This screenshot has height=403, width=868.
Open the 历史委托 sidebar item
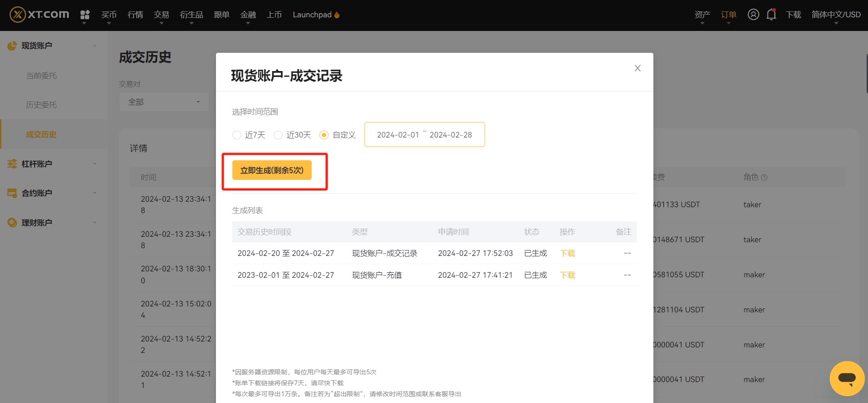(x=41, y=105)
